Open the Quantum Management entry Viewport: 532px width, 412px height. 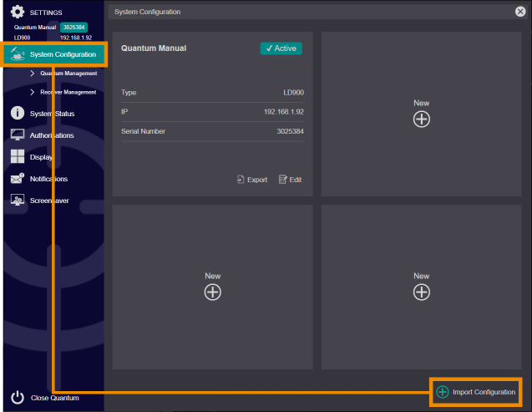68,74
